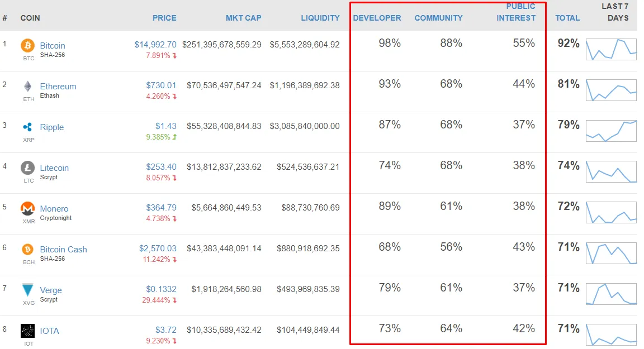Click Bitcoin Cash public interest 43%
644x349 pixels.
click(524, 247)
